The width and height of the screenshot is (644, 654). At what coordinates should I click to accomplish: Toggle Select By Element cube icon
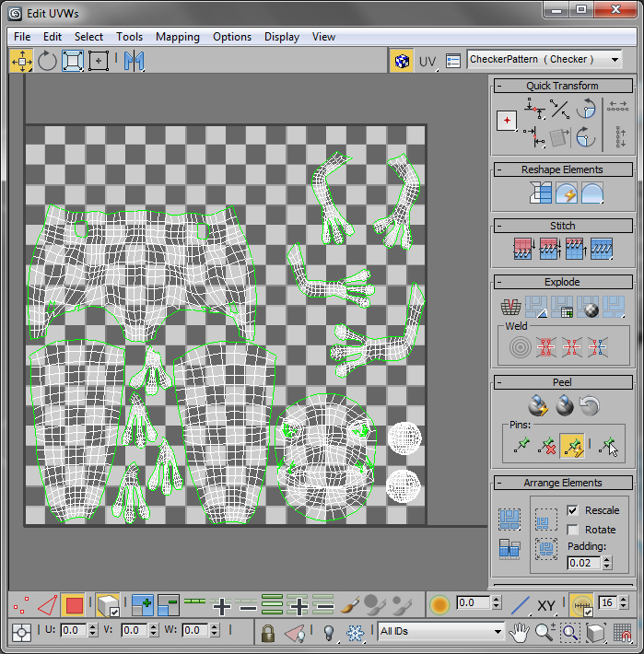108,605
